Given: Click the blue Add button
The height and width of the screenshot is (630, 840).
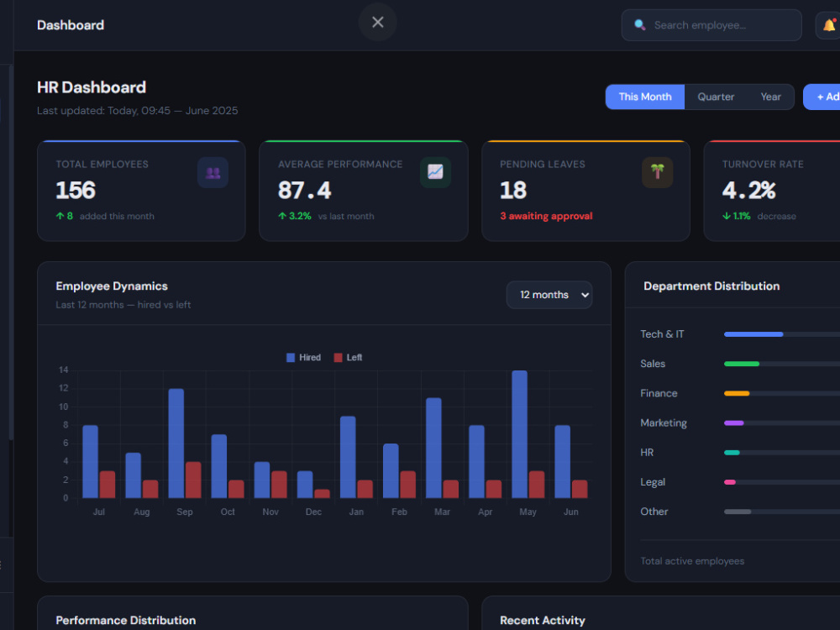Looking at the screenshot, I should (822, 97).
